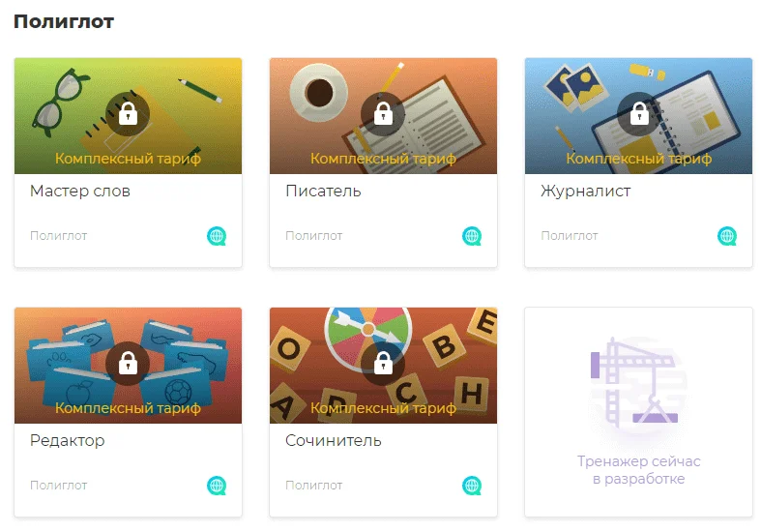
Task: Click the globe icon on Редактор card
Action: click(x=217, y=486)
